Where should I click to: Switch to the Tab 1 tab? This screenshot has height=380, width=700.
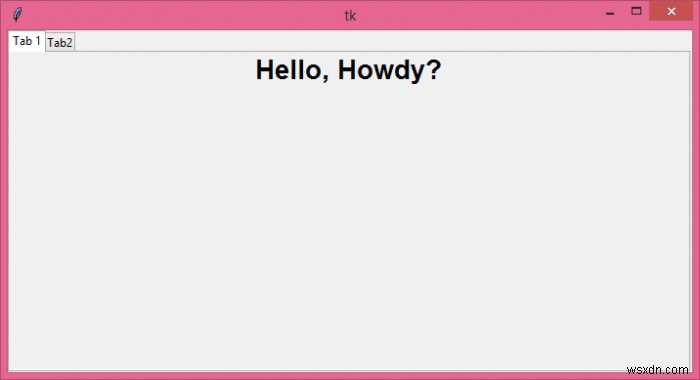26,41
